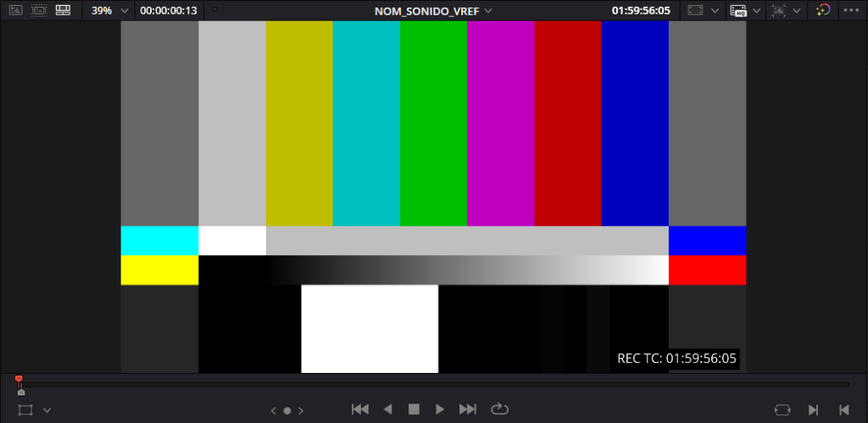Go to last frame button
Viewport: 868px width, 423px height.
pos(468,409)
